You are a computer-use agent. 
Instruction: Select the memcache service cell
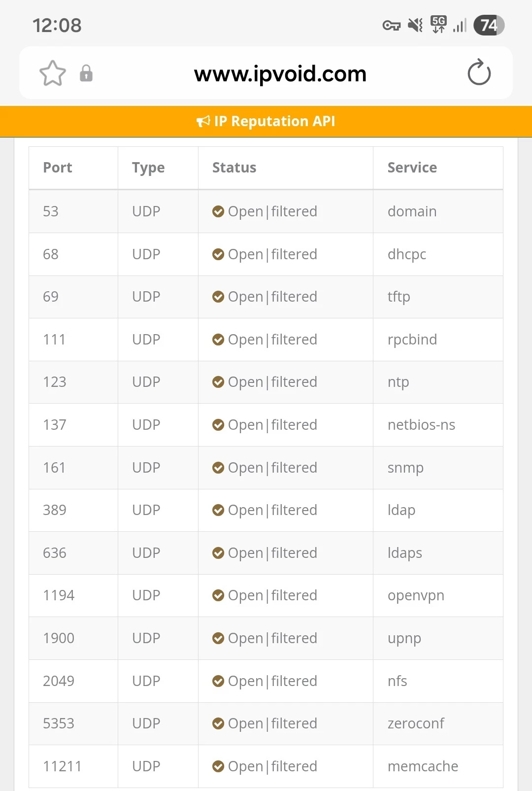[423, 766]
